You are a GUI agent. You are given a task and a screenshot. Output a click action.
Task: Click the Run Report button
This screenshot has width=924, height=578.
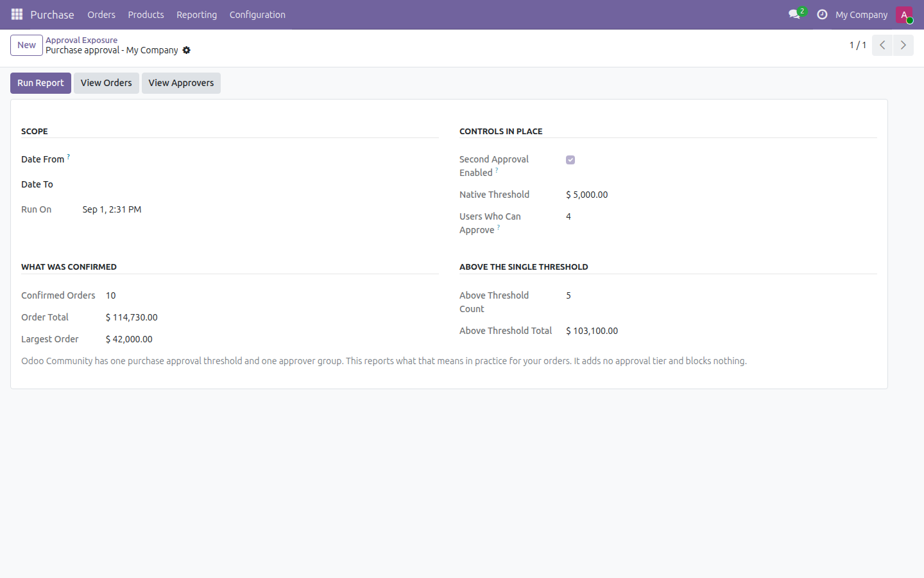(x=40, y=83)
